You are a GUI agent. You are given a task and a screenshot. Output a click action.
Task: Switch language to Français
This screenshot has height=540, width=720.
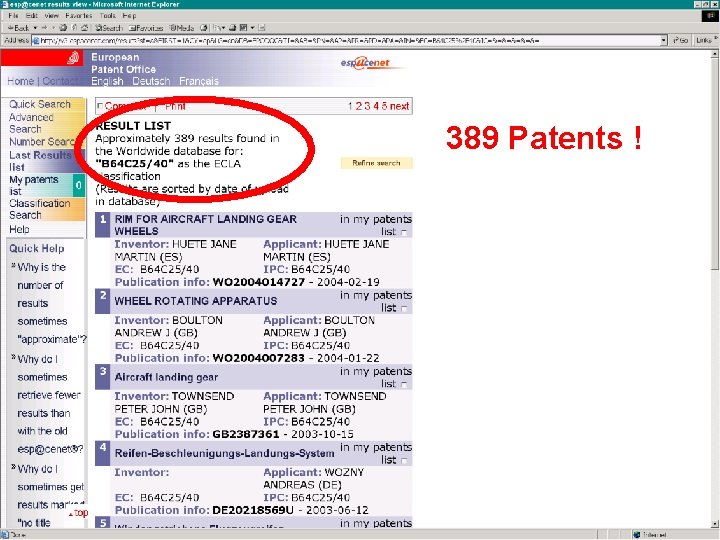coord(199,81)
